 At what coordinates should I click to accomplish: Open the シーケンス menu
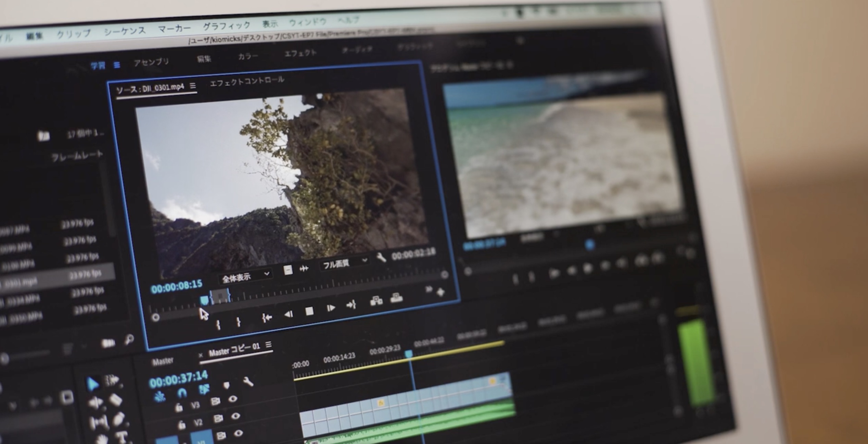(125, 31)
